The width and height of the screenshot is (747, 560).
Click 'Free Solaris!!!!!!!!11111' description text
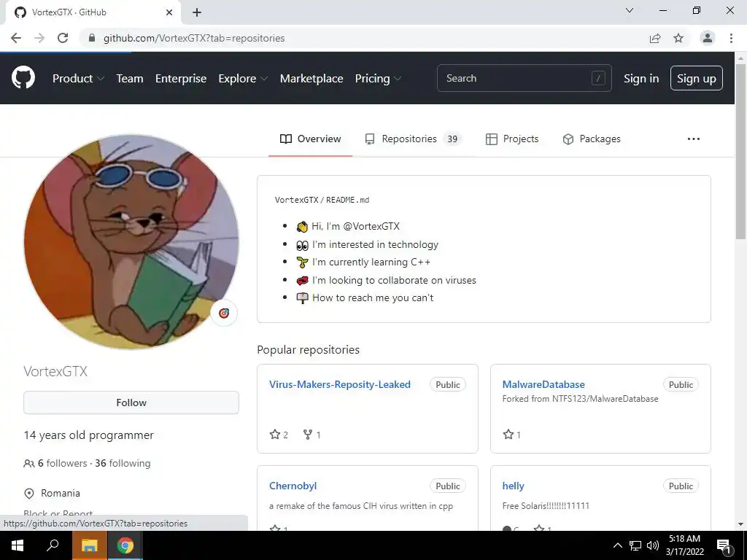pos(546,506)
